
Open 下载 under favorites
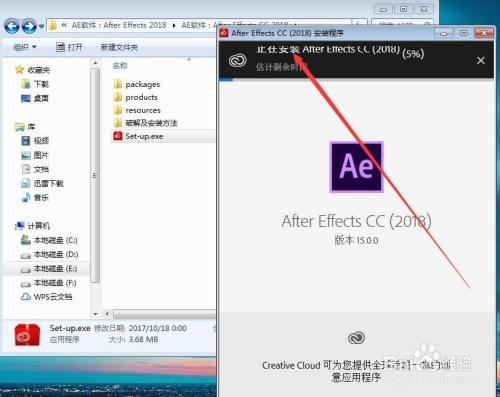tap(35, 84)
